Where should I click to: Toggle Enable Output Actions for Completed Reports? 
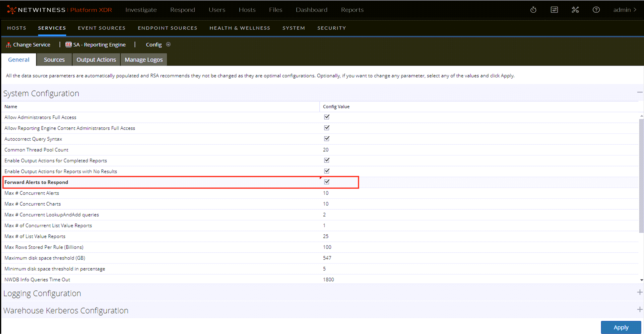click(x=327, y=160)
